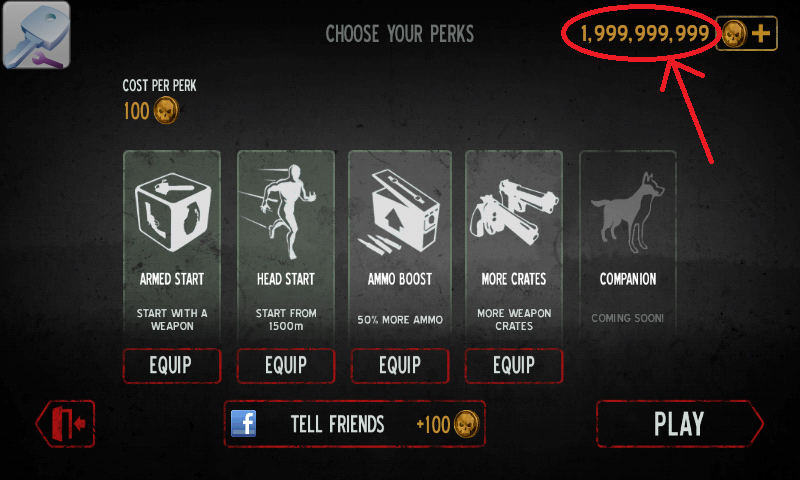Tap the skull coin in Tell Friends reward
Screen dimensions: 800x480
point(467,424)
